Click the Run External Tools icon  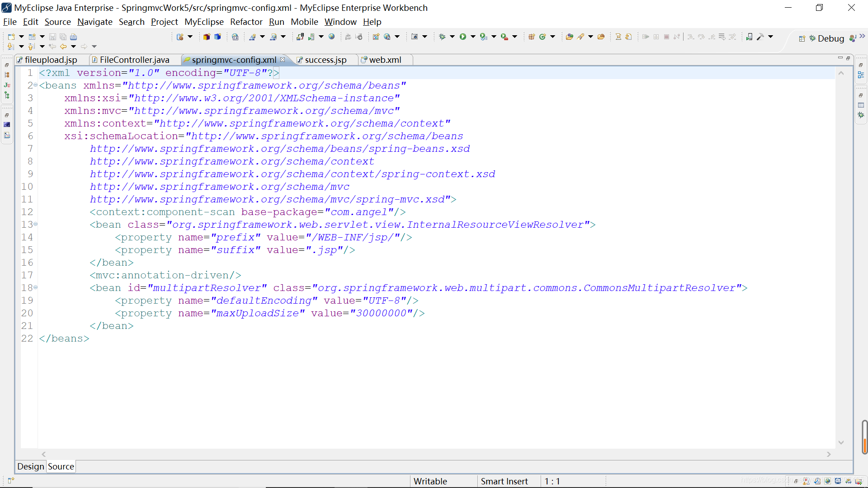pos(505,37)
